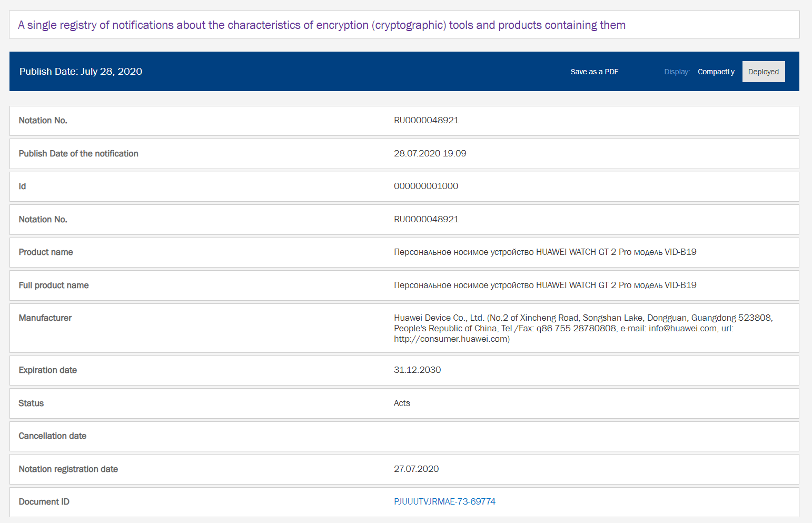Select the expiration date 31.12.2030
Image resolution: width=812 pixels, height=523 pixels.
point(418,370)
